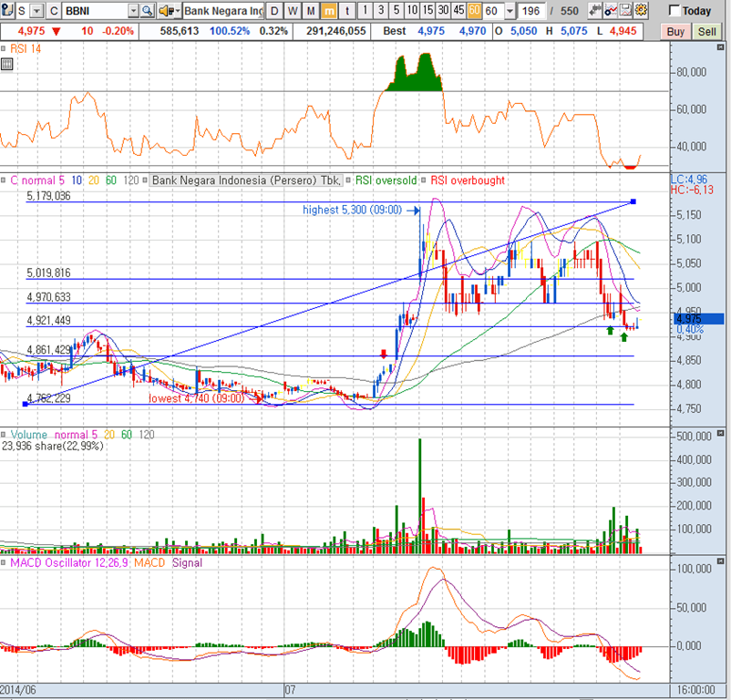Select the Monthly (M) period toggle

[311, 10]
